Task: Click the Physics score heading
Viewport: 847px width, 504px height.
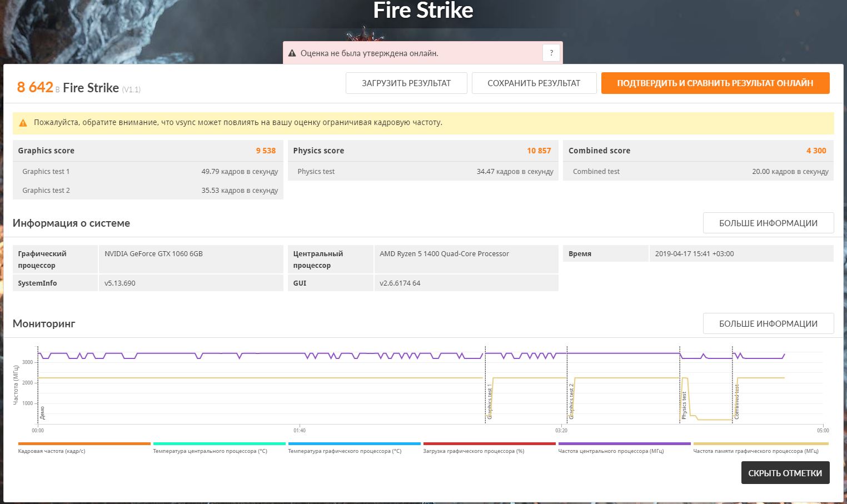Action: pos(318,151)
